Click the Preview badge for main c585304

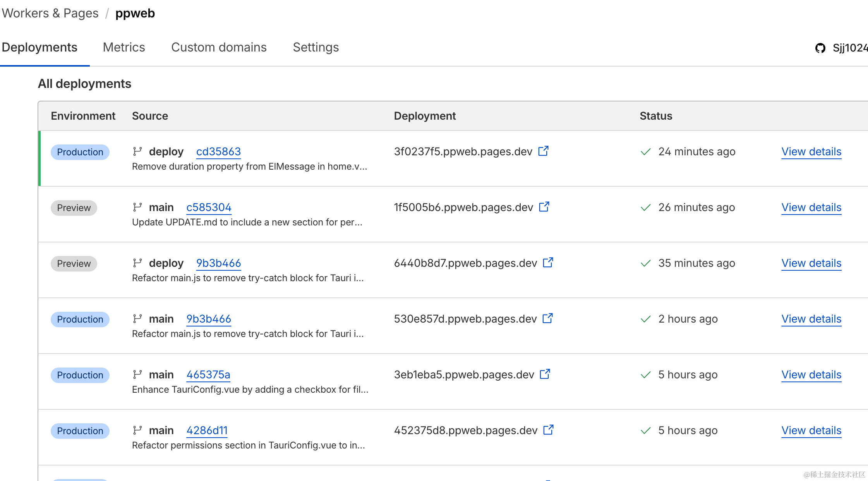pos(74,208)
